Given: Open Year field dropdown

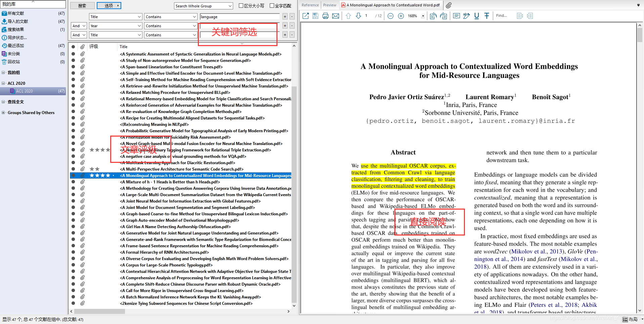Looking at the screenshot, I should click(116, 26).
